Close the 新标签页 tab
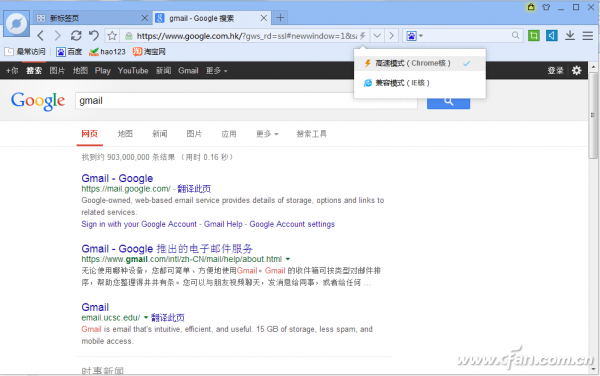This screenshot has height=376, width=600. pyautogui.click(x=145, y=18)
